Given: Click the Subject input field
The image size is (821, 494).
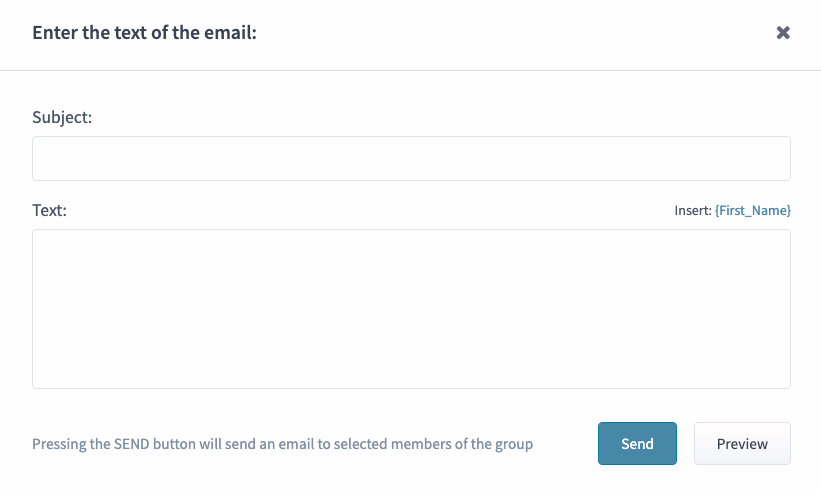Looking at the screenshot, I should [411, 158].
